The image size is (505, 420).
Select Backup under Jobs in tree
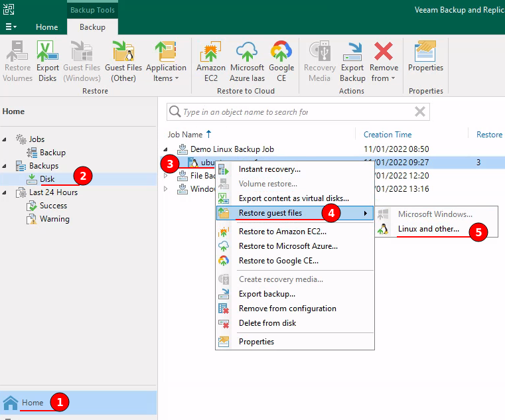[52, 153]
